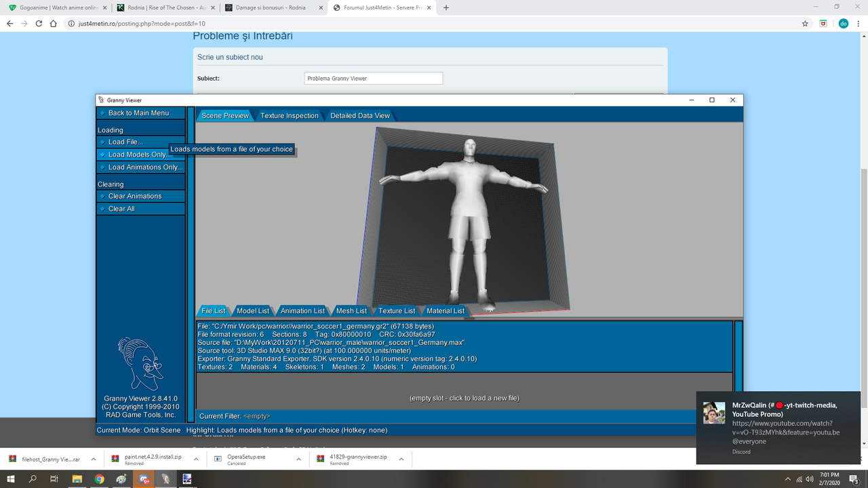868x488 pixels.
Task: Open the Texture List tab
Action: [397, 311]
